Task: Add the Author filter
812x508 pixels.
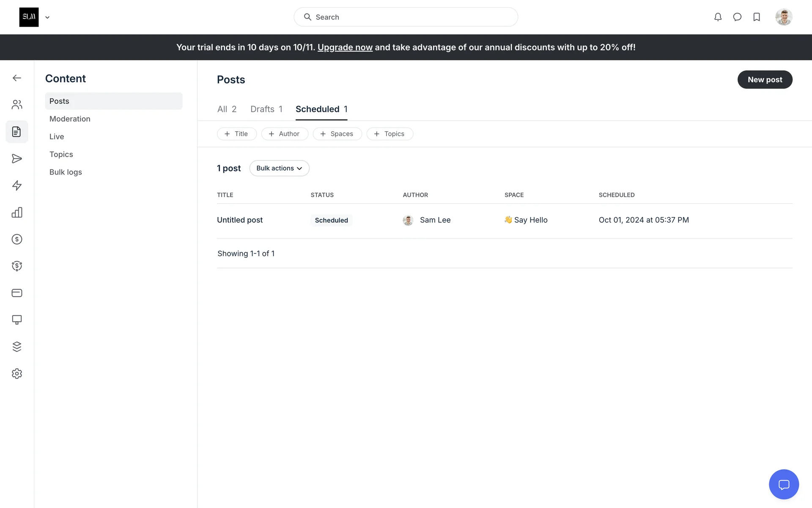Action: pyautogui.click(x=284, y=134)
